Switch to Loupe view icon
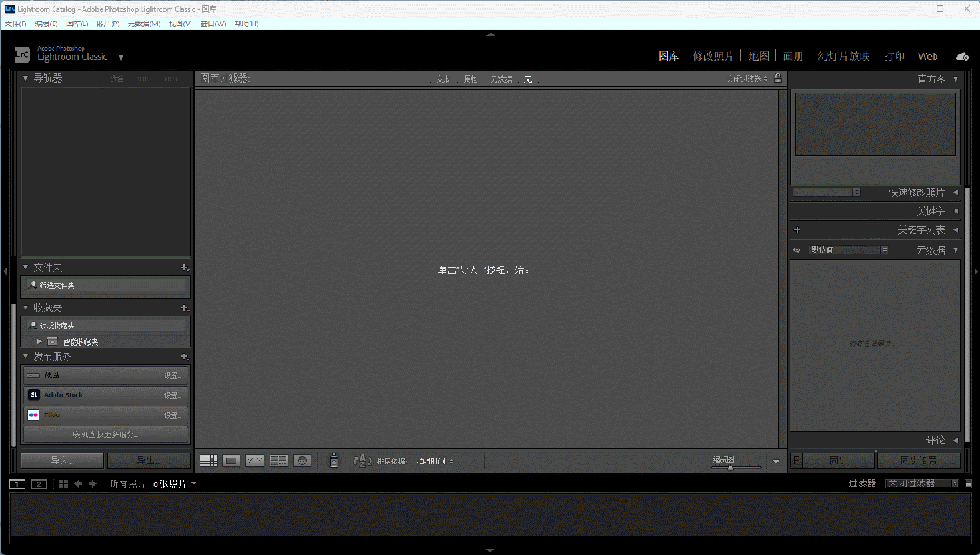The image size is (980, 555). click(231, 462)
